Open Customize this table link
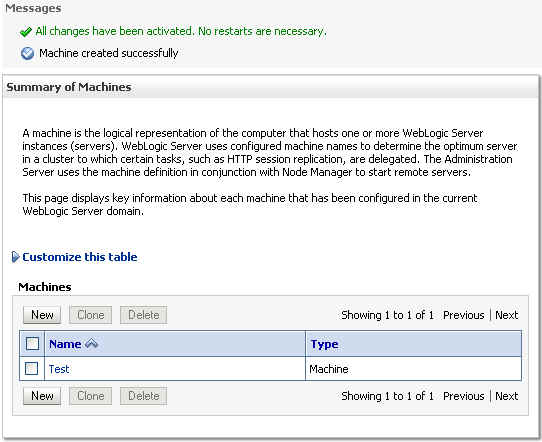The image size is (542, 442). pos(80,257)
